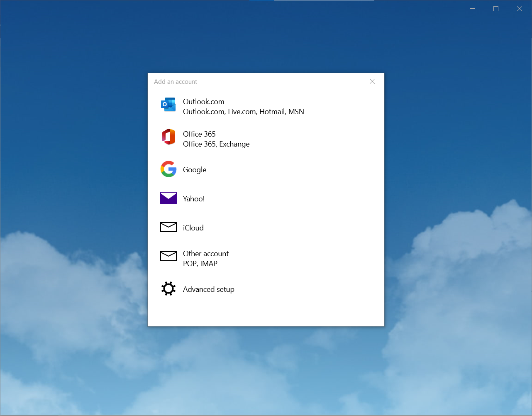Choose the Outlook.com account option
This screenshot has width=532, height=416.
(x=266, y=107)
